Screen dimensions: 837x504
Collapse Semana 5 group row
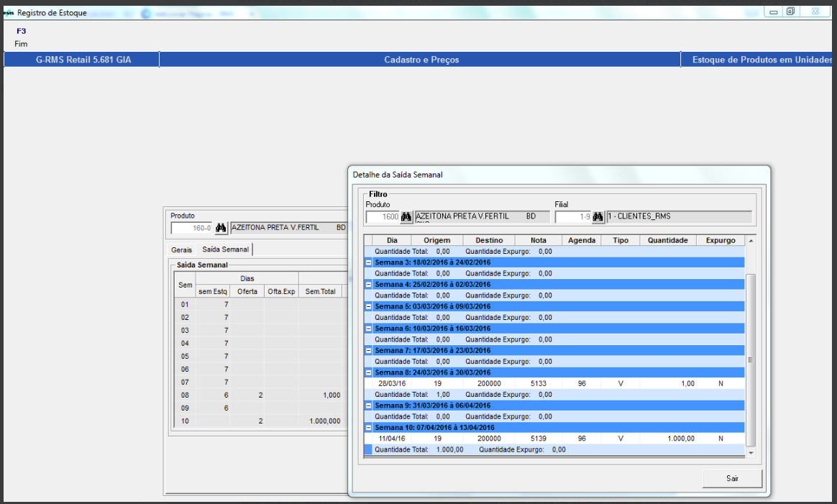pos(368,306)
